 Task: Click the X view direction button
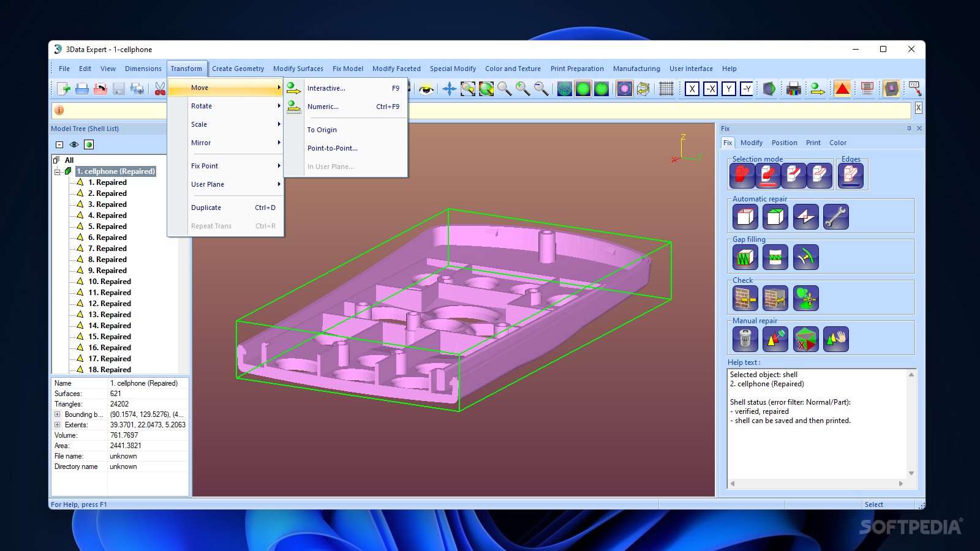[692, 89]
